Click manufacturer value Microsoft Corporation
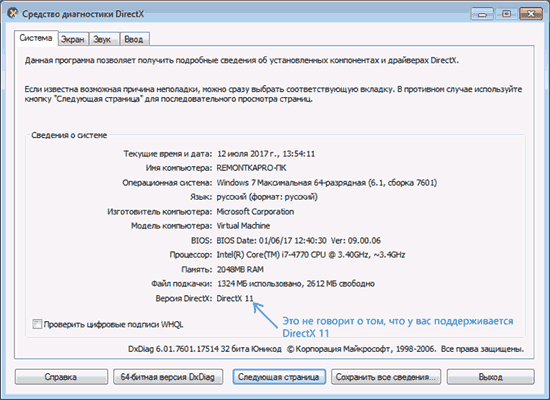Viewport: 550px width, 400px height. click(255, 212)
